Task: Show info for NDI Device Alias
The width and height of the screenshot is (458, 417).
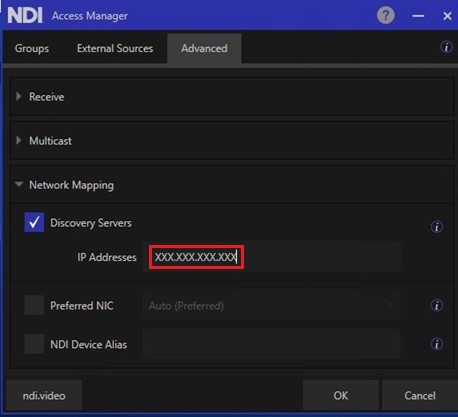Action: click(x=437, y=344)
